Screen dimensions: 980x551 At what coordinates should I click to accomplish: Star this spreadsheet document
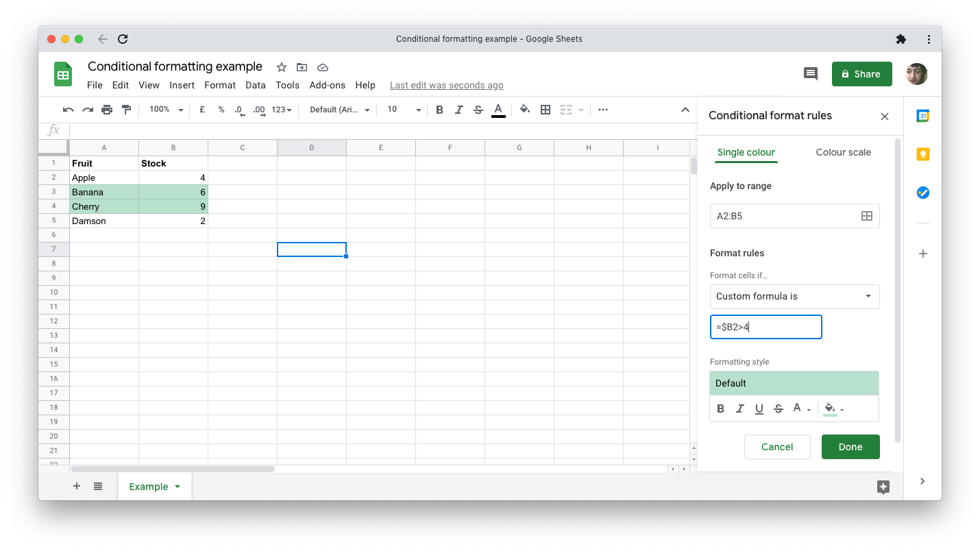pyautogui.click(x=282, y=67)
